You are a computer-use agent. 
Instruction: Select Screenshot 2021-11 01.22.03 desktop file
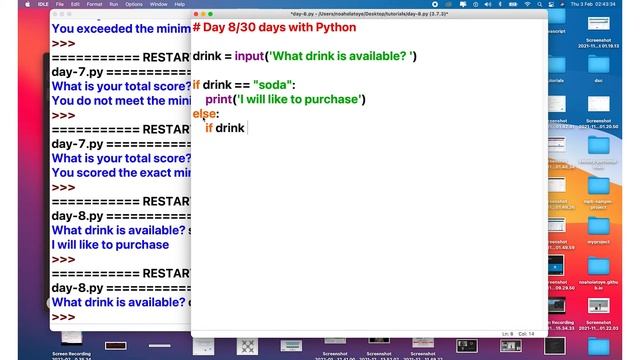598,313
